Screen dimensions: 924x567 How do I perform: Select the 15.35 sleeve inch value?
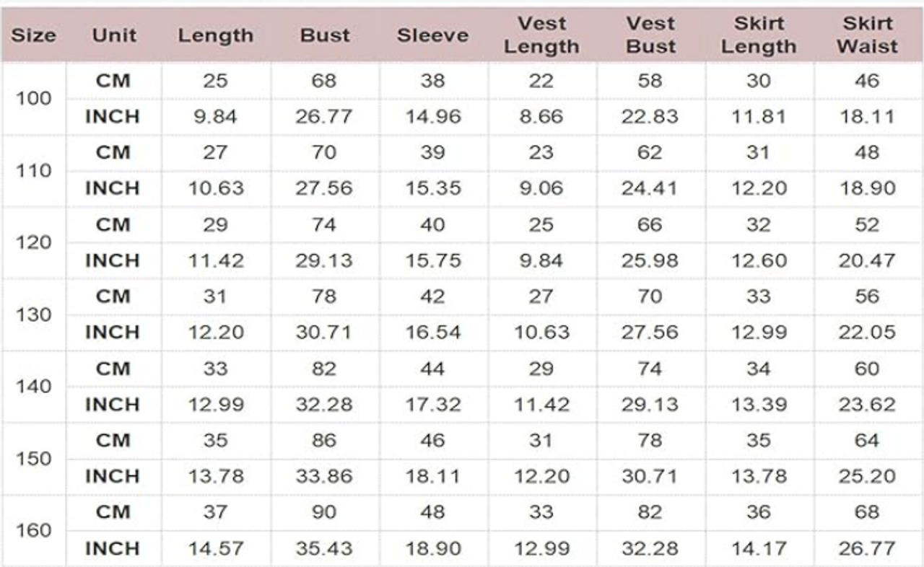pos(432,189)
